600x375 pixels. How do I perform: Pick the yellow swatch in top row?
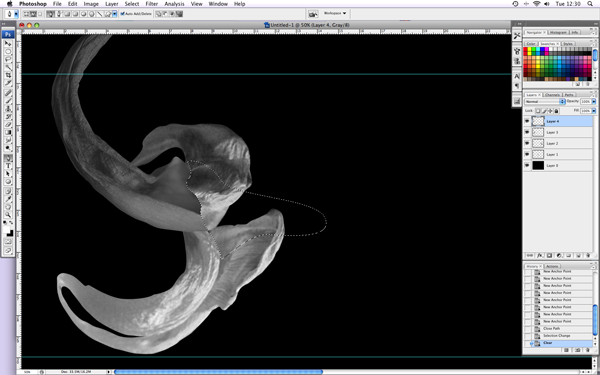[x=530, y=49]
